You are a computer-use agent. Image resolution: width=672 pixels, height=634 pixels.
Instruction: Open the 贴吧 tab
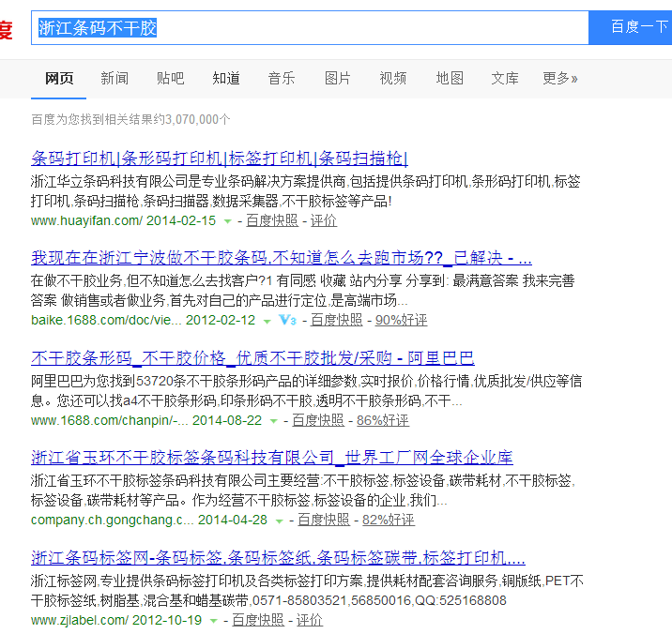170,79
